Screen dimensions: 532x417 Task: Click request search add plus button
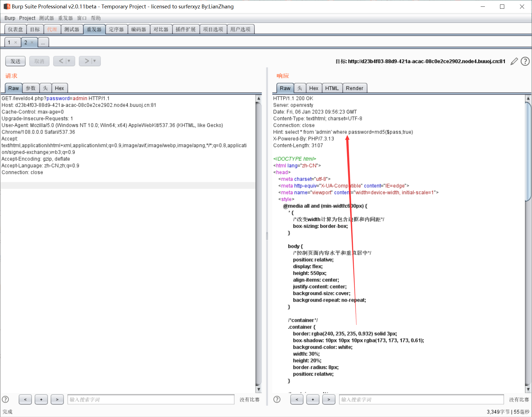41,399
